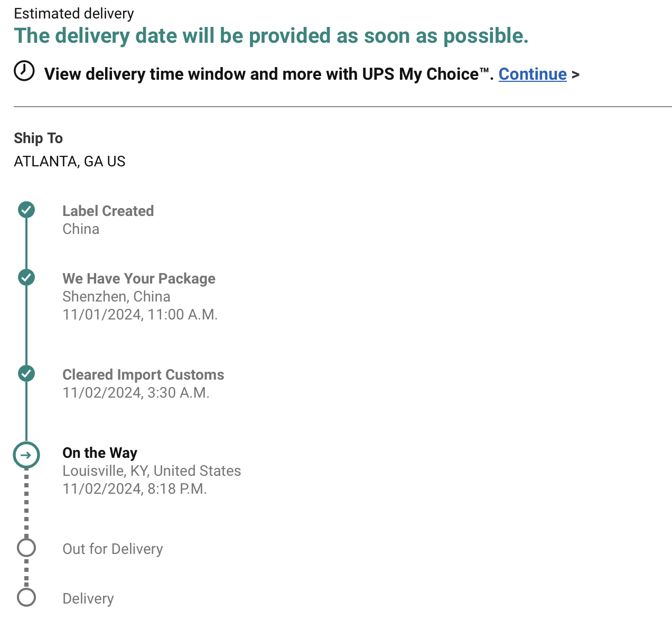Viewport: 672px width, 621px height.
Task: Click the green delivery date headline
Action: [271, 36]
